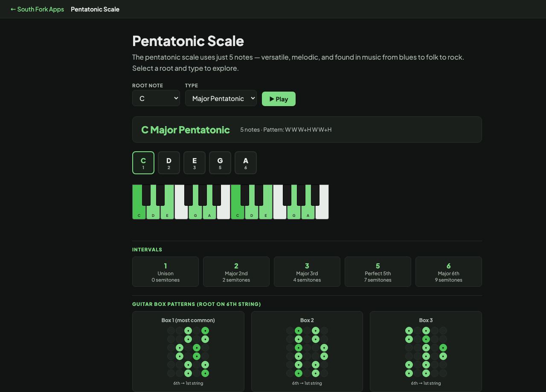Click the Play button
Screen dimensions: 546x392
click(279, 99)
